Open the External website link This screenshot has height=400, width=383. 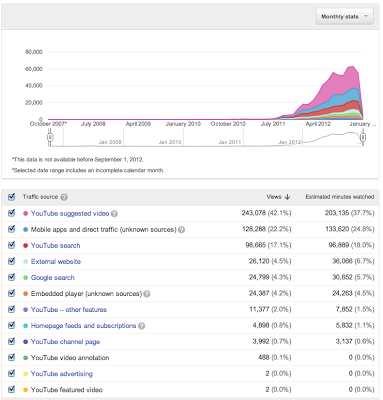coord(56,262)
